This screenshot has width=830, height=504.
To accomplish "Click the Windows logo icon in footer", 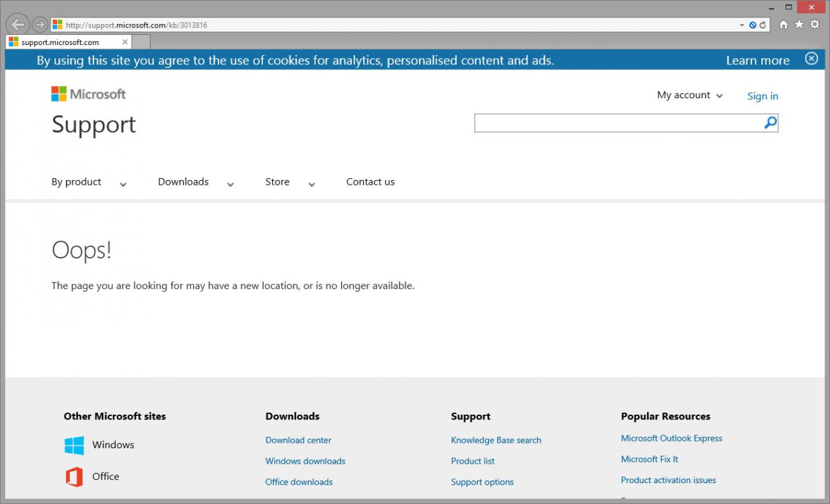I will 74,446.
